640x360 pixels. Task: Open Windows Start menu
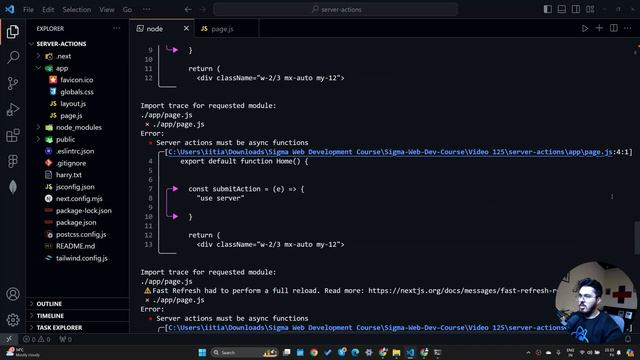tap(202, 352)
